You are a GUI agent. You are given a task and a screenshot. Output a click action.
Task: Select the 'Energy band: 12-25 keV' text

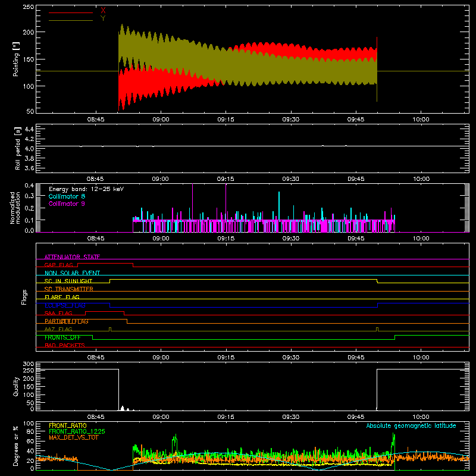click(86, 189)
